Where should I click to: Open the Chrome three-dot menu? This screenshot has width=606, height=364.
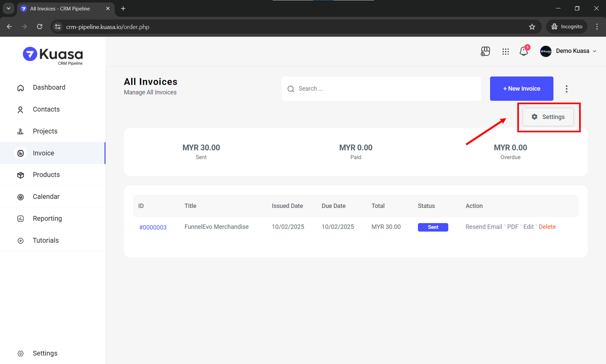coord(597,27)
